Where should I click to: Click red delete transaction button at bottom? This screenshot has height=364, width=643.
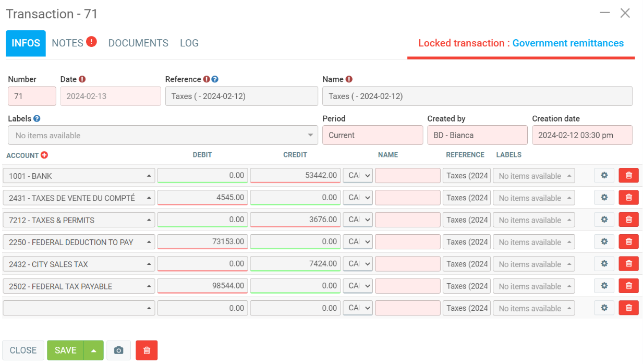coord(147,350)
